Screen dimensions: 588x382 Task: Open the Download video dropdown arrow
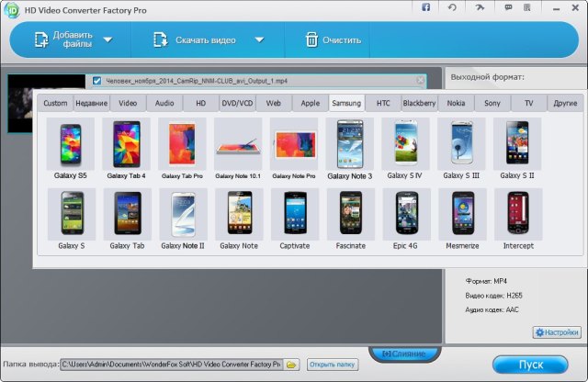tap(259, 39)
